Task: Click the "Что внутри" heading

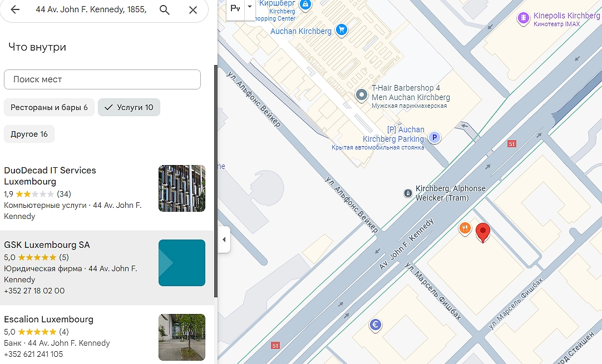Action: pyautogui.click(x=37, y=47)
